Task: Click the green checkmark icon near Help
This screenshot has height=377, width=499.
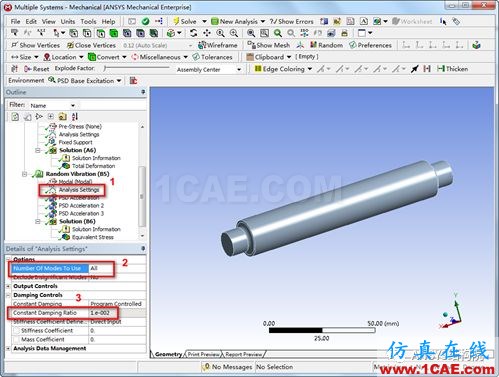Action: tap(145, 21)
